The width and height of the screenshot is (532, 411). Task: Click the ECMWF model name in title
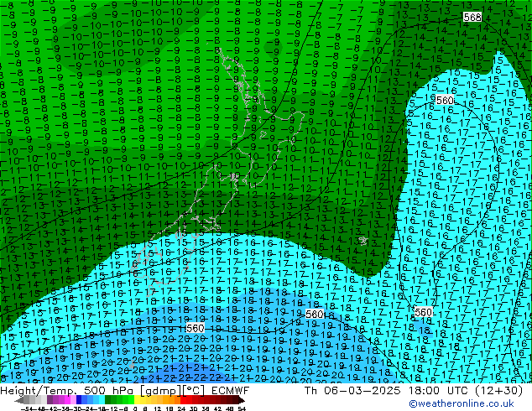tap(231, 391)
